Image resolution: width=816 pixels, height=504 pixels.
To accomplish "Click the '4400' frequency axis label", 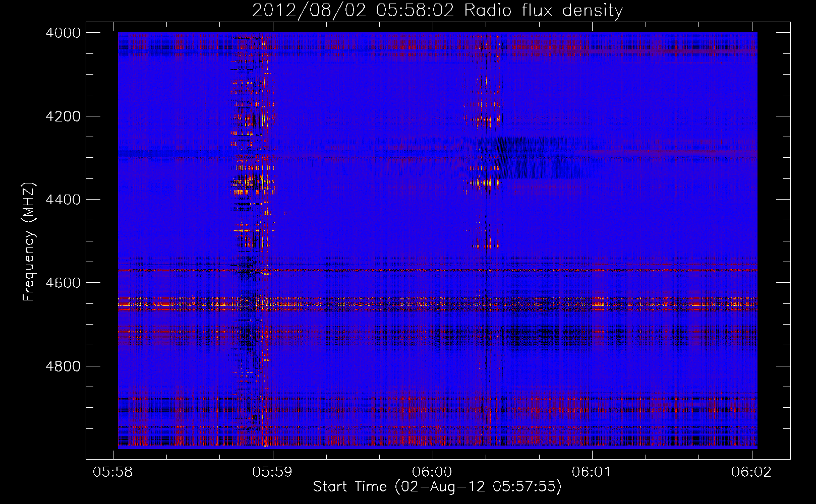I will (x=63, y=200).
